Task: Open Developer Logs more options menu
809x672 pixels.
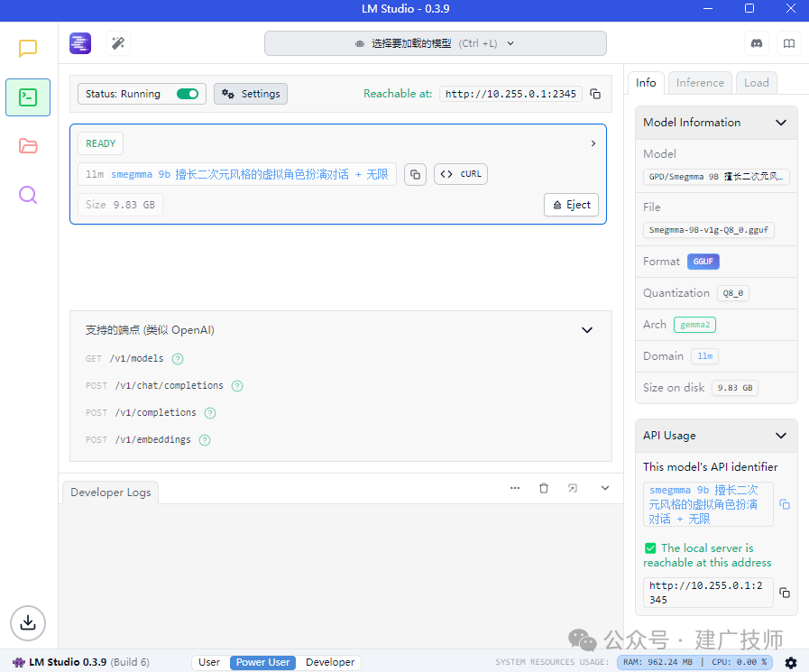Action: [x=515, y=488]
